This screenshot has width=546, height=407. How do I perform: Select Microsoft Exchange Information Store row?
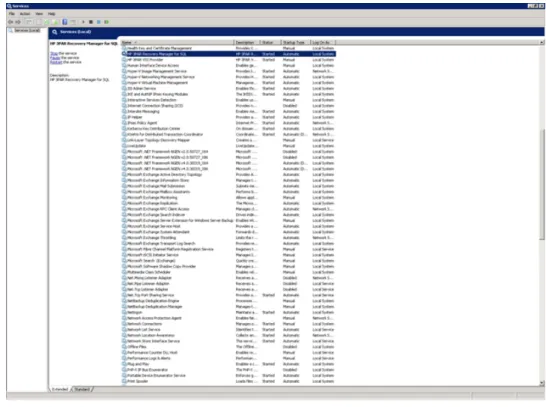tap(228, 180)
